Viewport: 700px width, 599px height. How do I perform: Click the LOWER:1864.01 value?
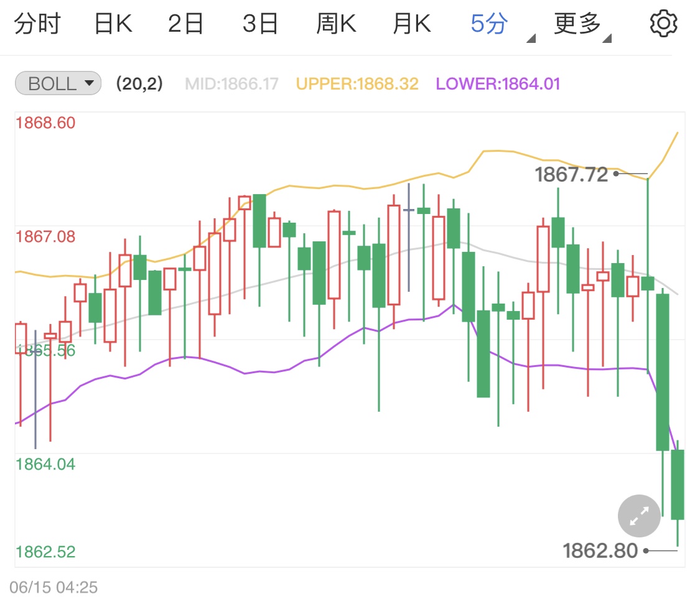(498, 84)
